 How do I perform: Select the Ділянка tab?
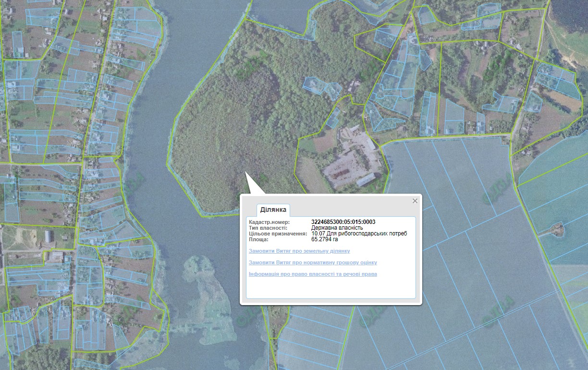coord(273,210)
